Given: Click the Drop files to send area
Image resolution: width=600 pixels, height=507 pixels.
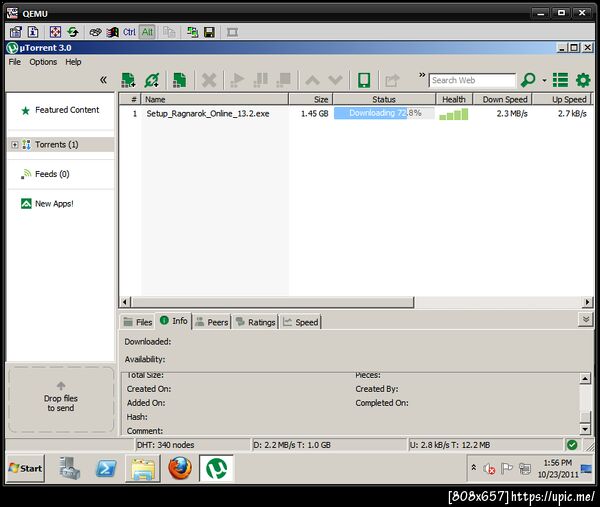Looking at the screenshot, I should coord(61,400).
